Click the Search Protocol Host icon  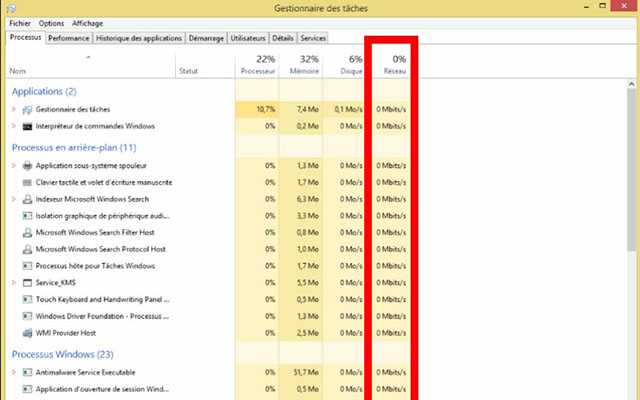27,249
